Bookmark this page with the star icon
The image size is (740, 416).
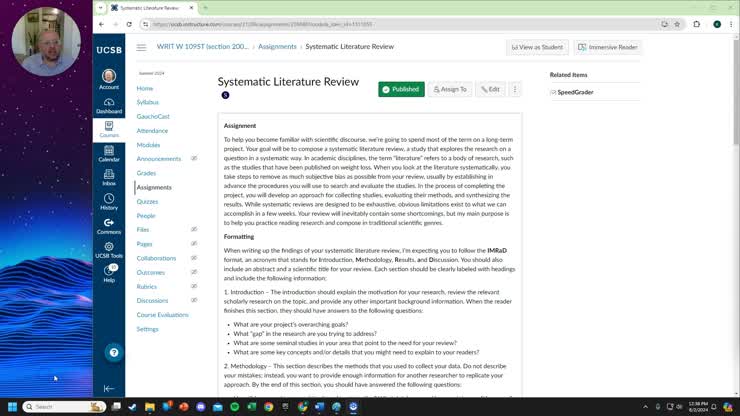coord(677,24)
